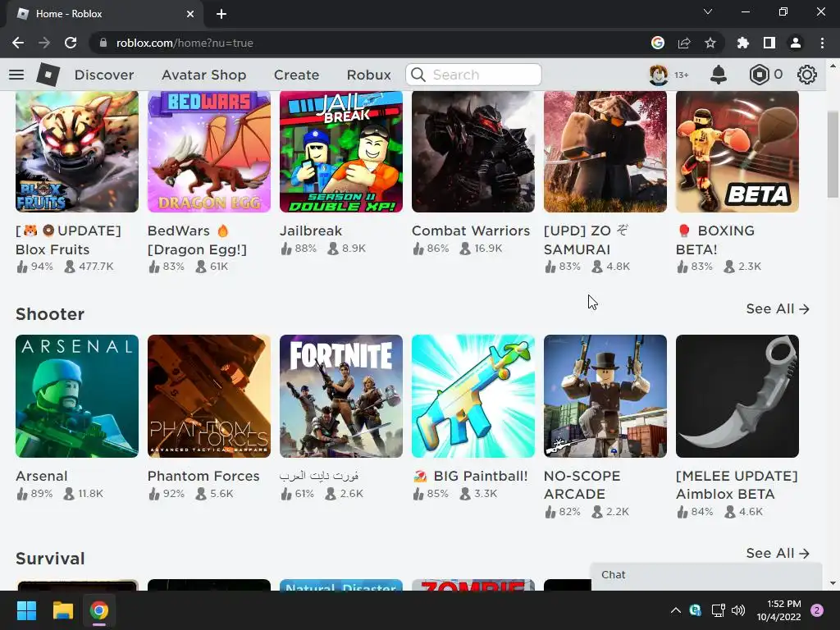Image resolution: width=840 pixels, height=630 pixels.
Task: Open the NO-SCOPE ARCADE thumbnail
Action: (x=605, y=396)
